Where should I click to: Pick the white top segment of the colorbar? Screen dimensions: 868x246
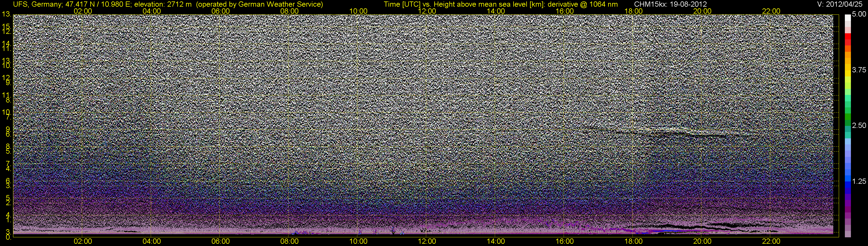(x=848, y=18)
